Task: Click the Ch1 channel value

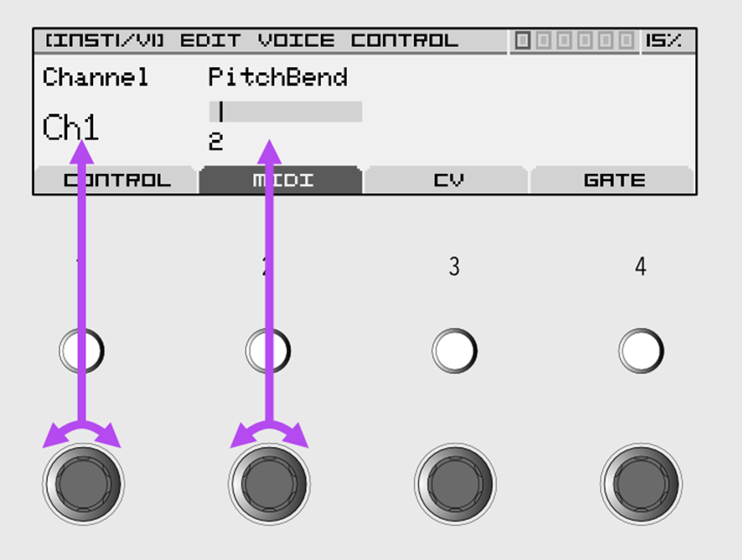Action: (x=70, y=127)
